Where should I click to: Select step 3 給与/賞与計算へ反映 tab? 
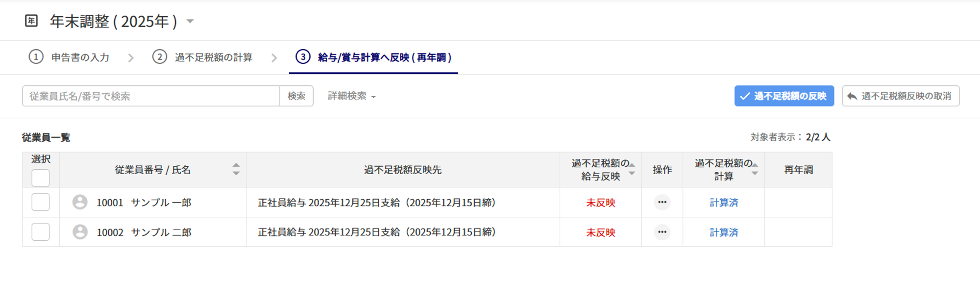[374, 57]
